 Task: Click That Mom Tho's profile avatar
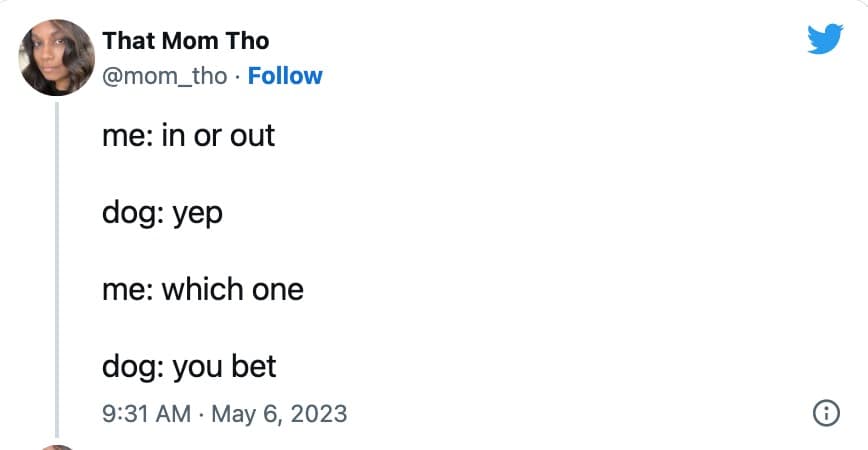[x=57, y=57]
